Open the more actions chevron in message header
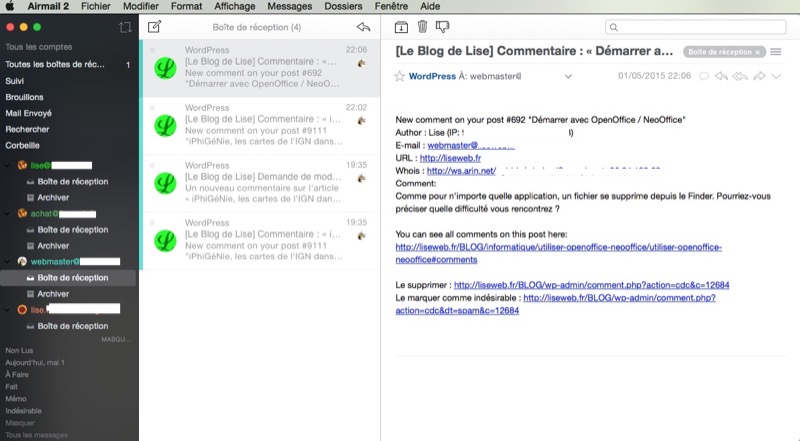The image size is (800, 441). [x=777, y=76]
